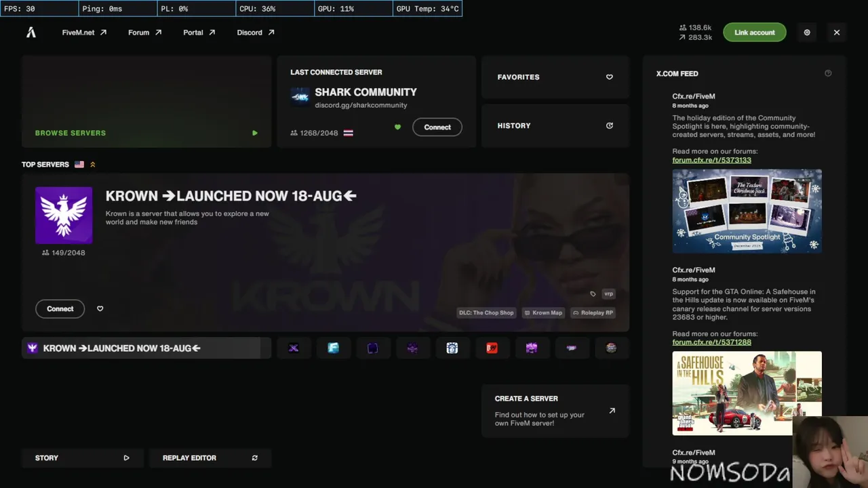The width and height of the screenshot is (868, 488).
Task: Click the 149/2048 player count
Action: coord(68,253)
